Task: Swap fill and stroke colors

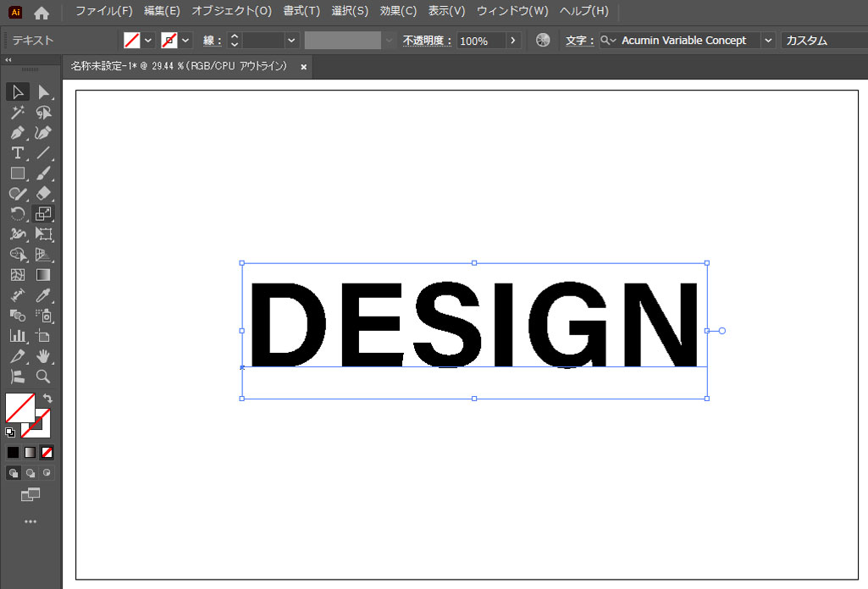Action: [48, 398]
